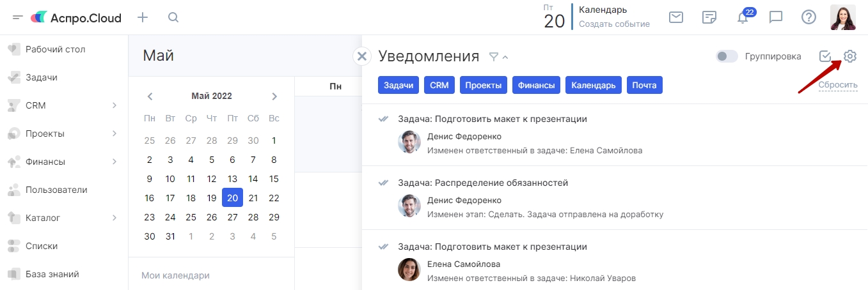Open the Аспро.Cloud logo home link

[76, 18]
